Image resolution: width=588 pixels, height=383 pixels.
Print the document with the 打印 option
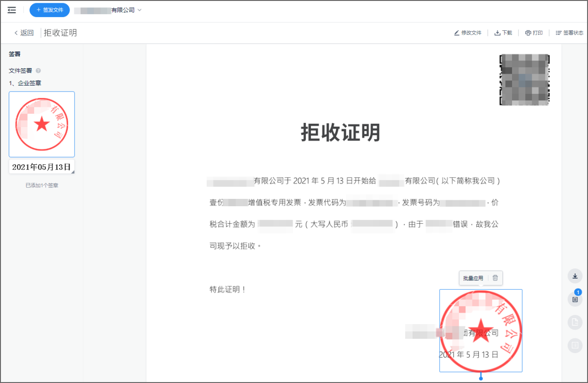[534, 33]
